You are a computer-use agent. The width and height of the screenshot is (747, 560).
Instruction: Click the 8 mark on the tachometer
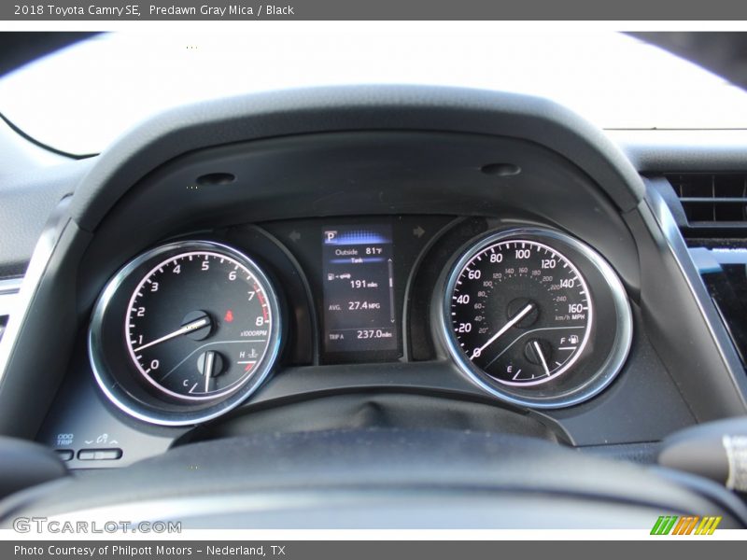click(x=260, y=321)
